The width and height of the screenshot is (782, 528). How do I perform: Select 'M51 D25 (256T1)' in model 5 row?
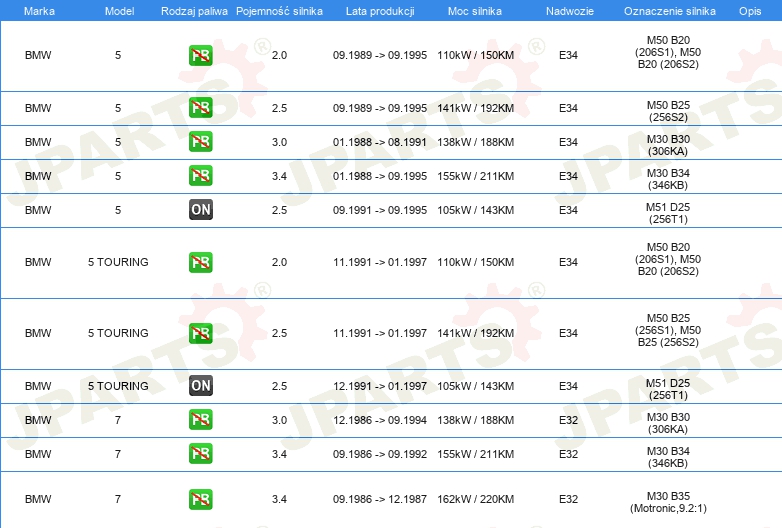click(x=668, y=213)
